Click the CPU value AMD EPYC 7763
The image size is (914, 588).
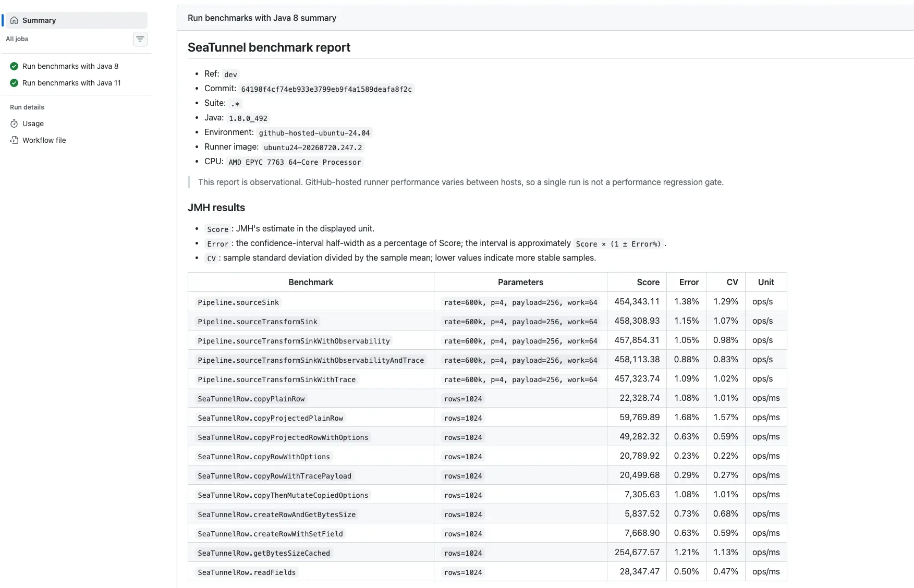coord(295,162)
